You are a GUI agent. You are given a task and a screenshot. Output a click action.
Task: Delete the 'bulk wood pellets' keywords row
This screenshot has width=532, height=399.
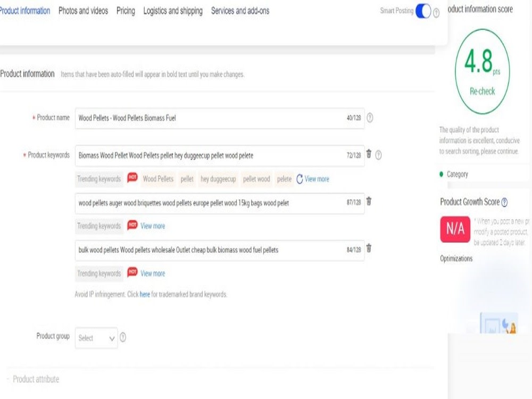point(369,248)
